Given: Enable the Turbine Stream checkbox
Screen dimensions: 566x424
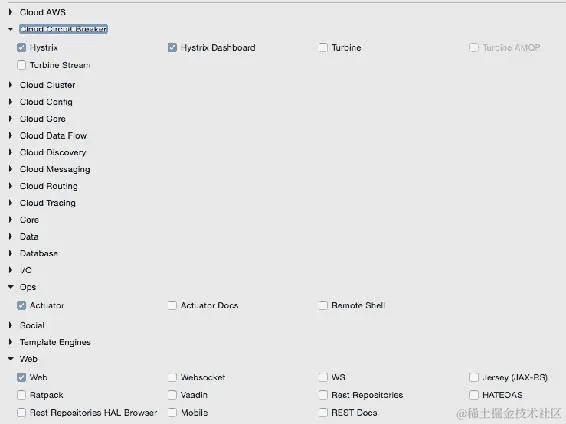Looking at the screenshot, I should pos(22,65).
